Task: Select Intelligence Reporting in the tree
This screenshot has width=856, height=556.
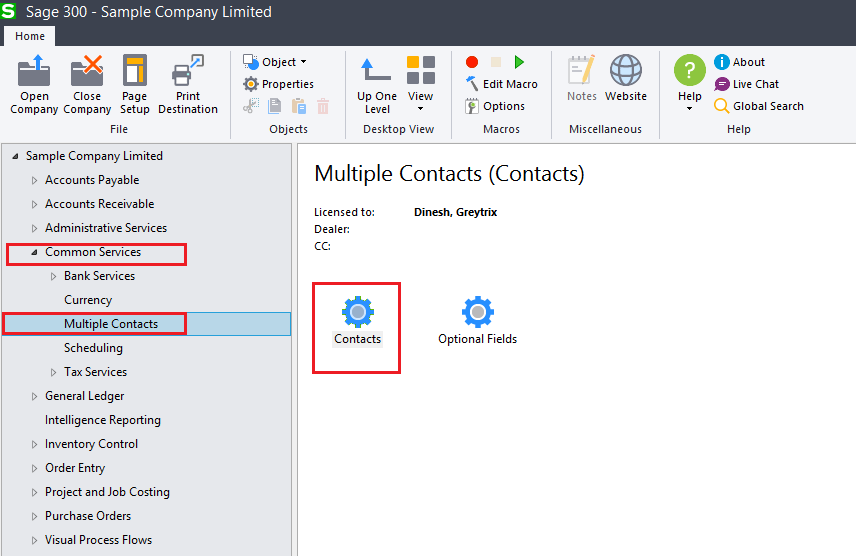Action: [103, 420]
